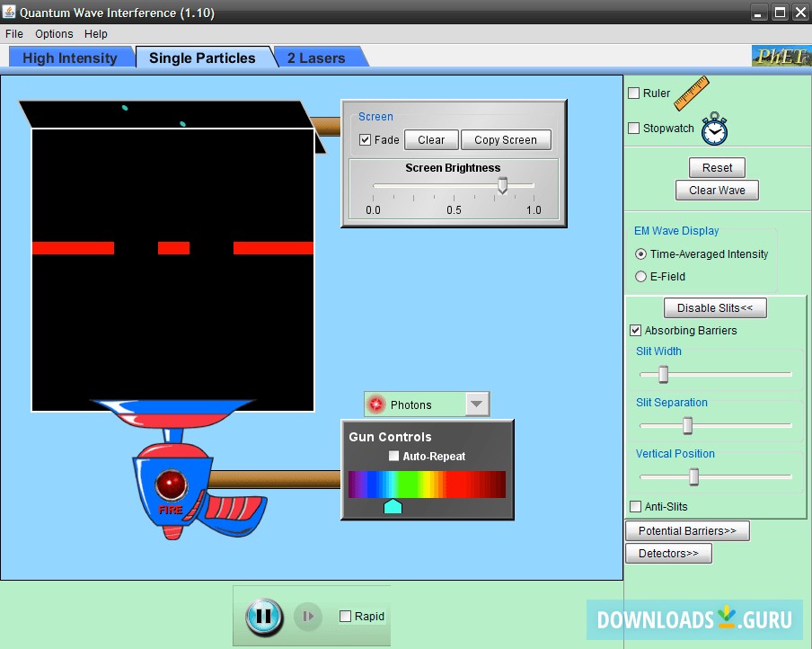This screenshot has width=812, height=649.
Task: Enable the Anti-Slits checkbox
Action: pyautogui.click(x=635, y=506)
